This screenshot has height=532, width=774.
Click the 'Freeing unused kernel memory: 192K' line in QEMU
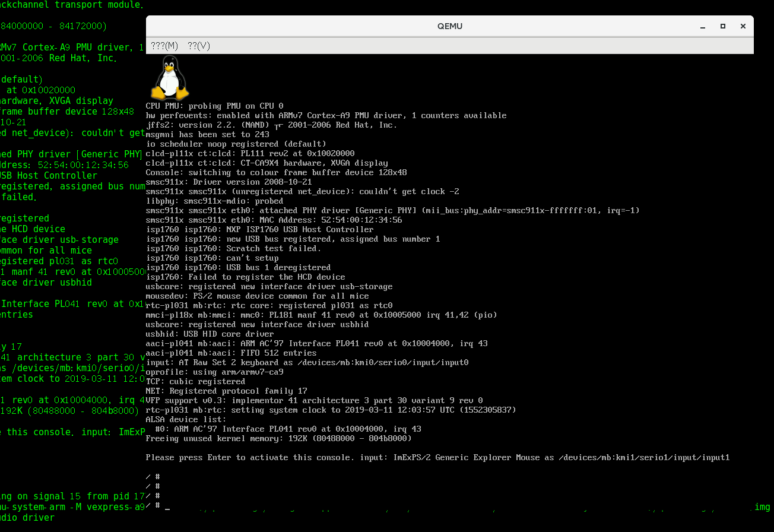(x=278, y=439)
